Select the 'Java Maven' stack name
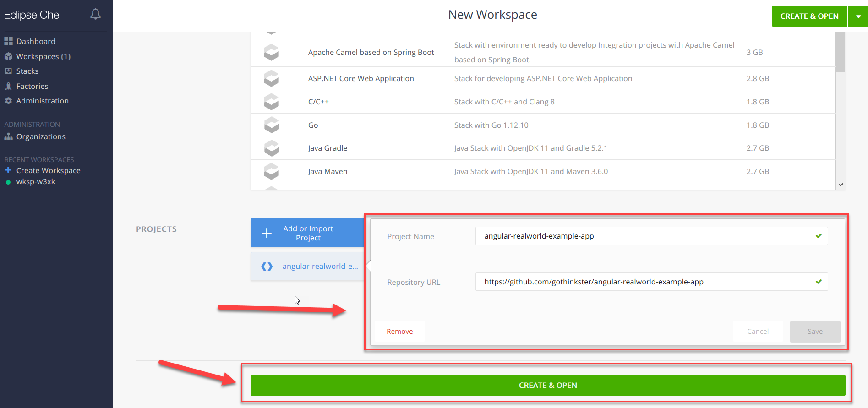868x408 pixels. (x=328, y=171)
